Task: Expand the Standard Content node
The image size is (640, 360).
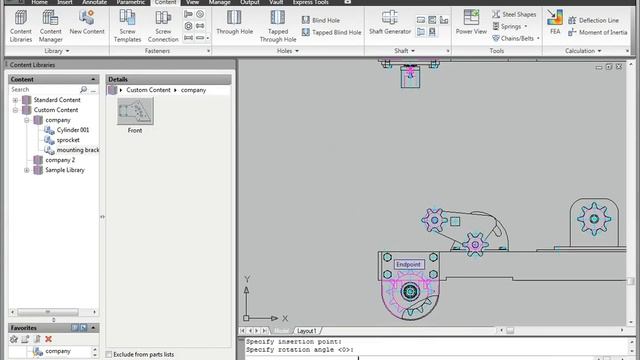Action: pyautogui.click(x=15, y=100)
